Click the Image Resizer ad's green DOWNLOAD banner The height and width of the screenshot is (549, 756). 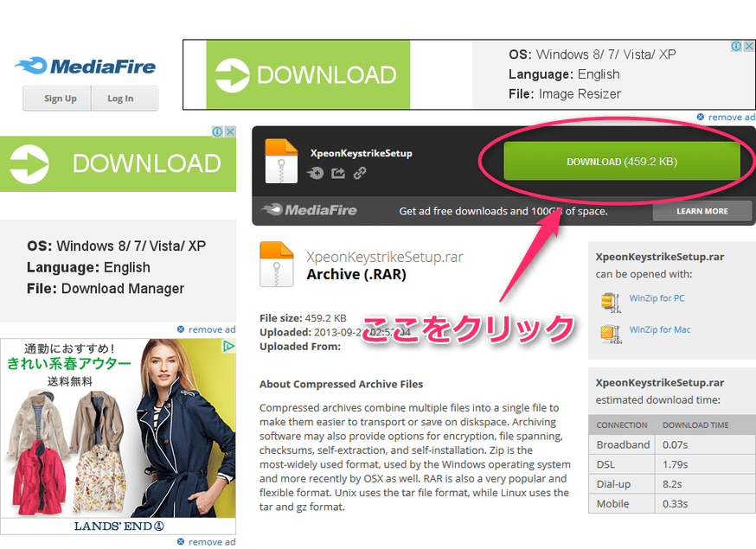point(308,74)
